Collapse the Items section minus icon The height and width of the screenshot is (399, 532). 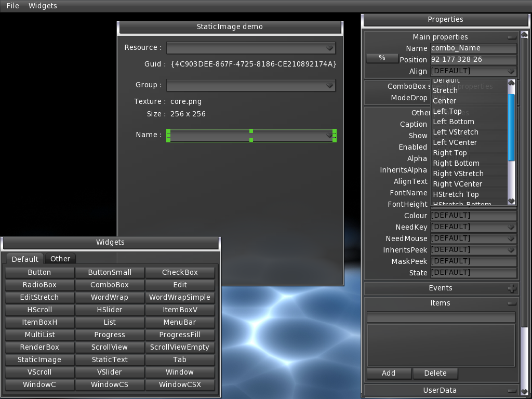(x=512, y=303)
